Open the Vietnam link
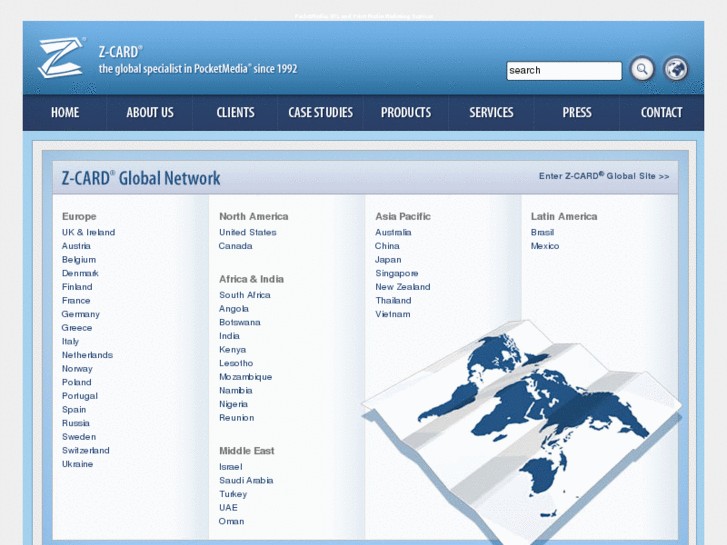727x545 pixels. (x=393, y=314)
